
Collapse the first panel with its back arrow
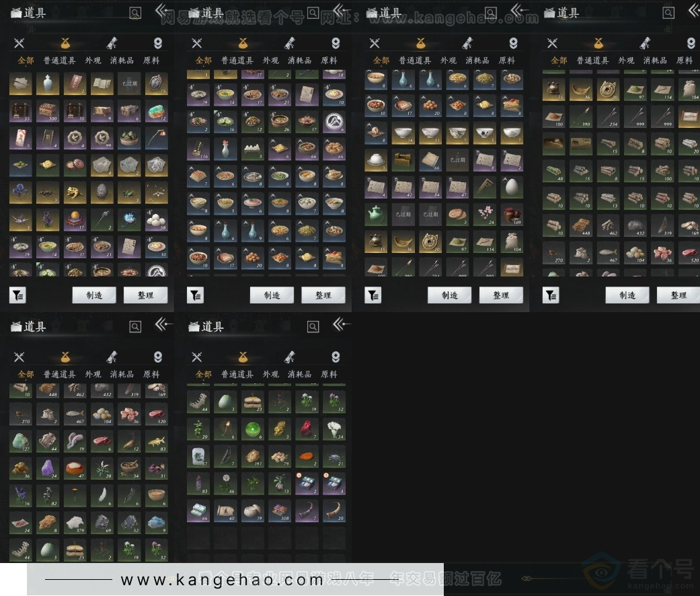(x=163, y=10)
